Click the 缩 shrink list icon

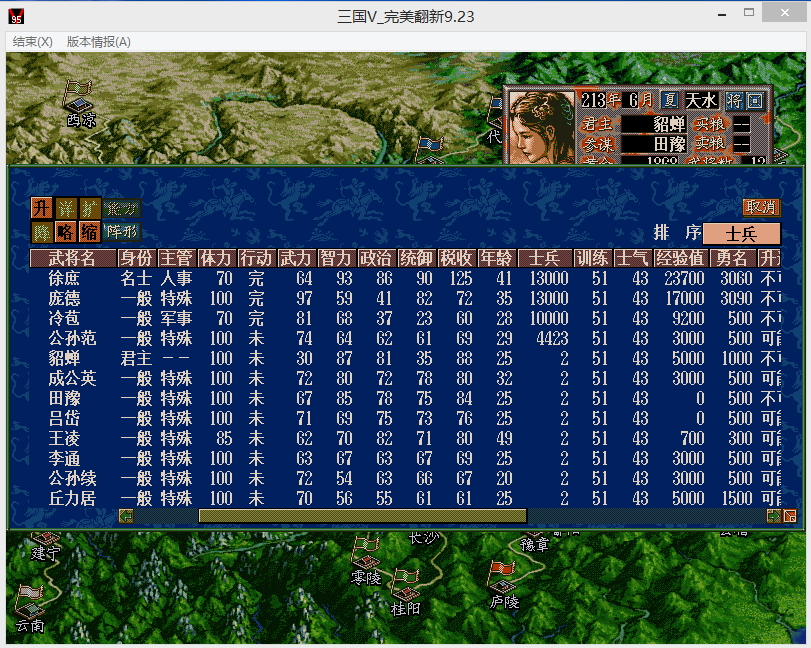89,232
